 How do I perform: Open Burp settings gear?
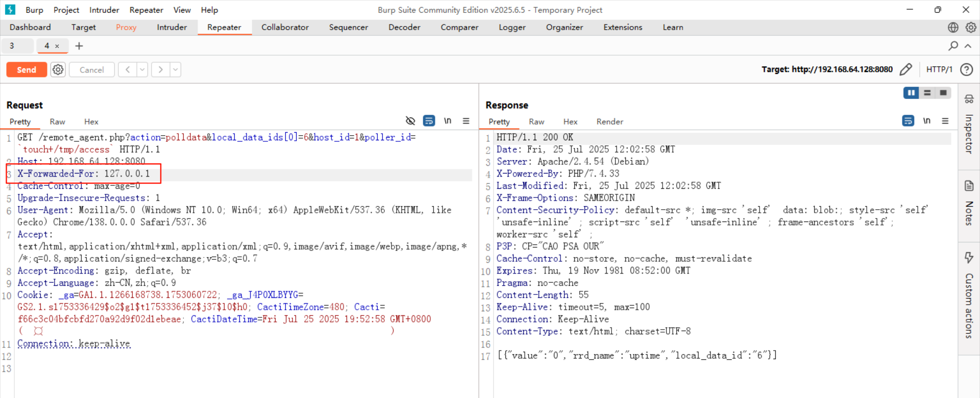point(971,28)
